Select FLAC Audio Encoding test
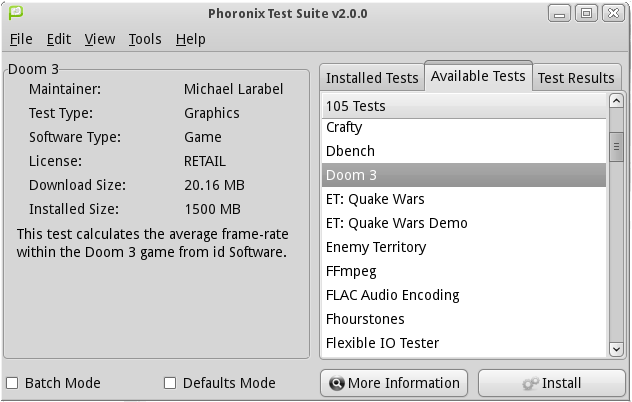Image resolution: width=632 pixels, height=402 pixels. 464,295
